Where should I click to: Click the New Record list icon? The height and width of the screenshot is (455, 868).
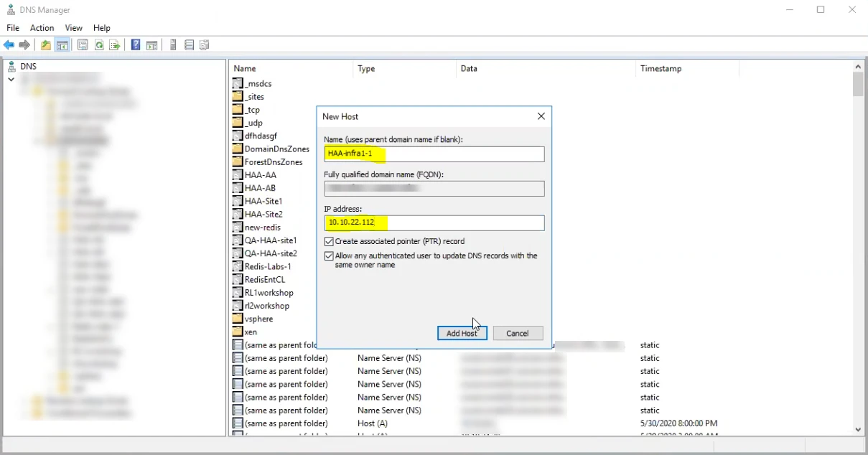click(x=189, y=45)
